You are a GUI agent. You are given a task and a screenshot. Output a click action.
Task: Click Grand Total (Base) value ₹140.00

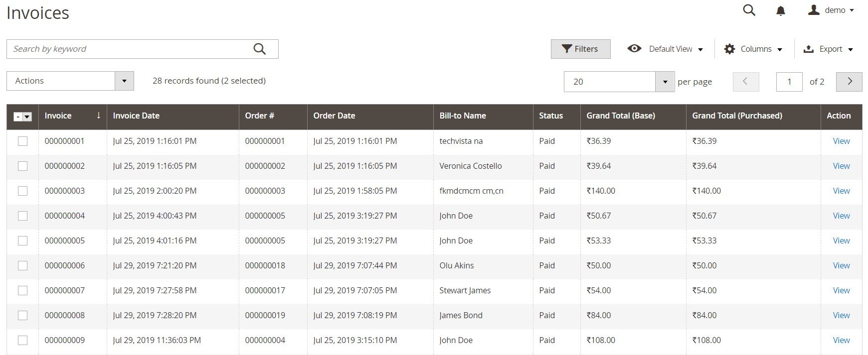pos(601,191)
